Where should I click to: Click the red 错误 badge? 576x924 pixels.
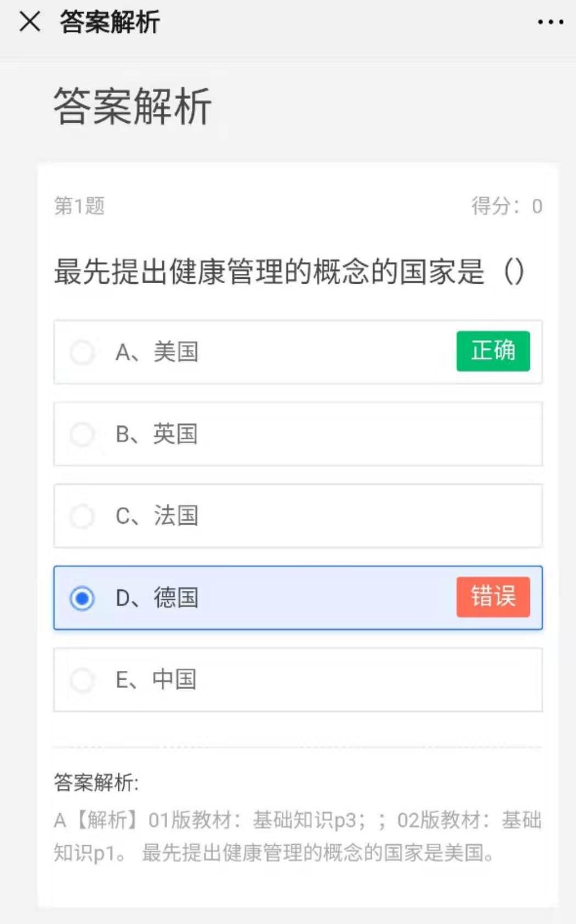pyautogui.click(x=493, y=597)
